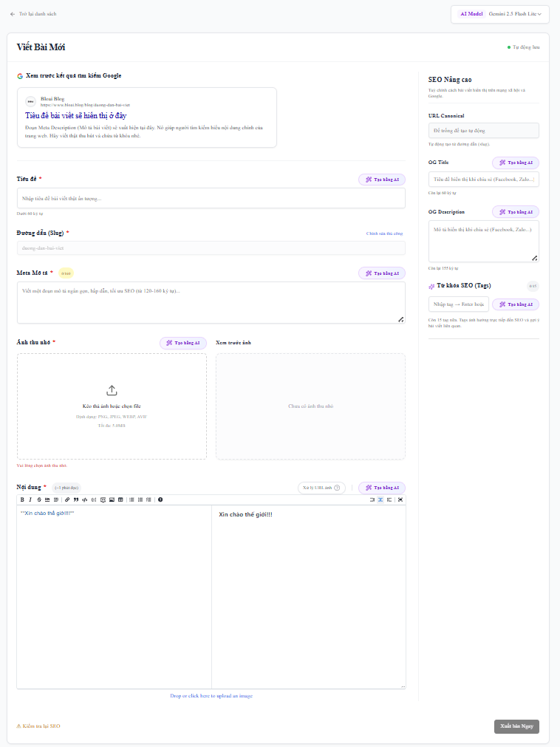Click the 'Xin chào thế giới!!!' preview text
The width and height of the screenshot is (560, 747).
(x=245, y=515)
